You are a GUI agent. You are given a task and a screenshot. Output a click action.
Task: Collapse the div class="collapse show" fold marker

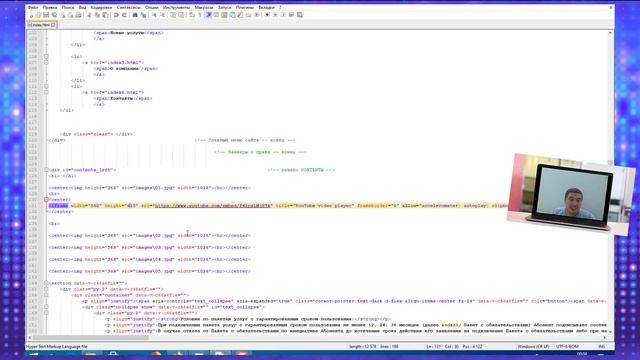46,307
